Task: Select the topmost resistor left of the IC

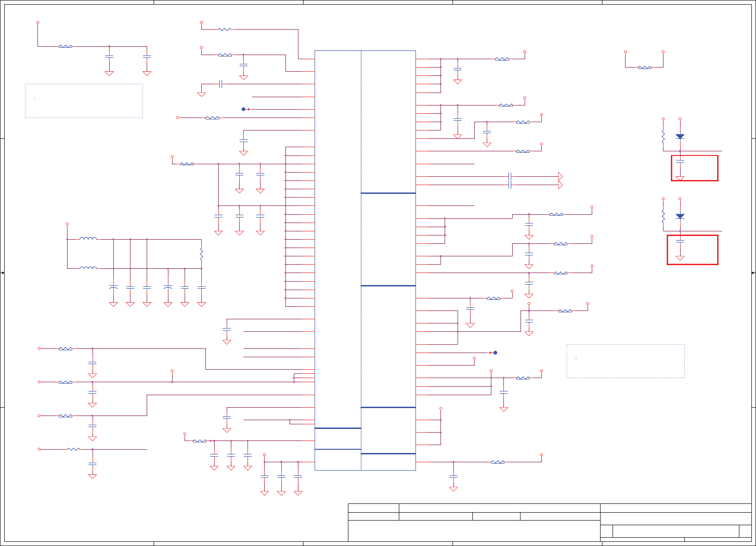Action: coord(224,29)
